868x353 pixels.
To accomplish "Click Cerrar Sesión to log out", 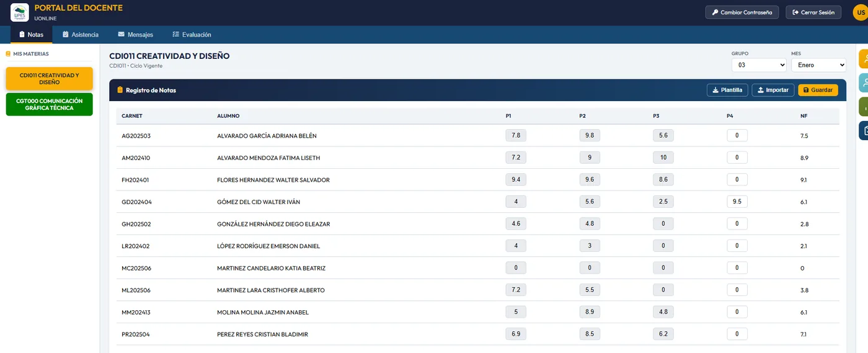I will click(x=813, y=12).
